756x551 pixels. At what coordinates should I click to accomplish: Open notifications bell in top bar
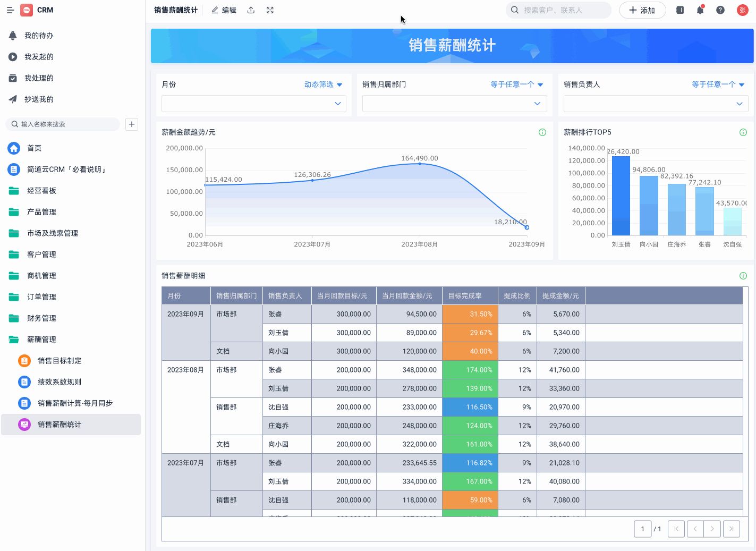point(700,10)
